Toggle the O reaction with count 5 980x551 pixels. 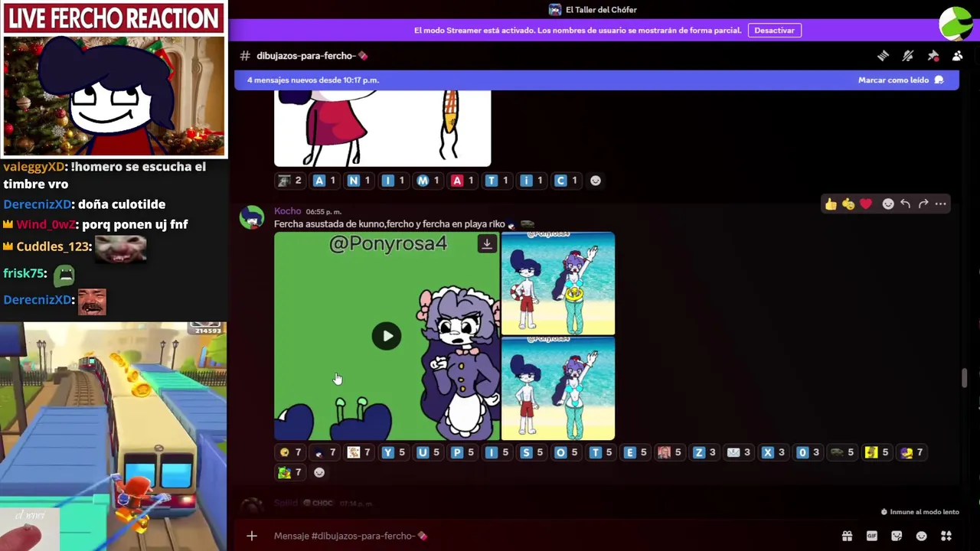(566, 452)
